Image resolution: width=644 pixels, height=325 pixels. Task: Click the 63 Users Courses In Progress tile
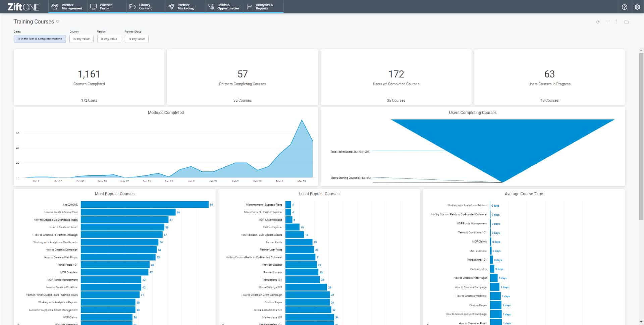549,77
